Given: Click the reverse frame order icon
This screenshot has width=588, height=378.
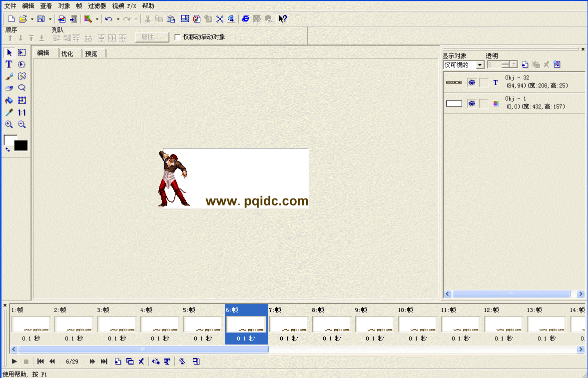Looking at the screenshot, I should [182, 361].
